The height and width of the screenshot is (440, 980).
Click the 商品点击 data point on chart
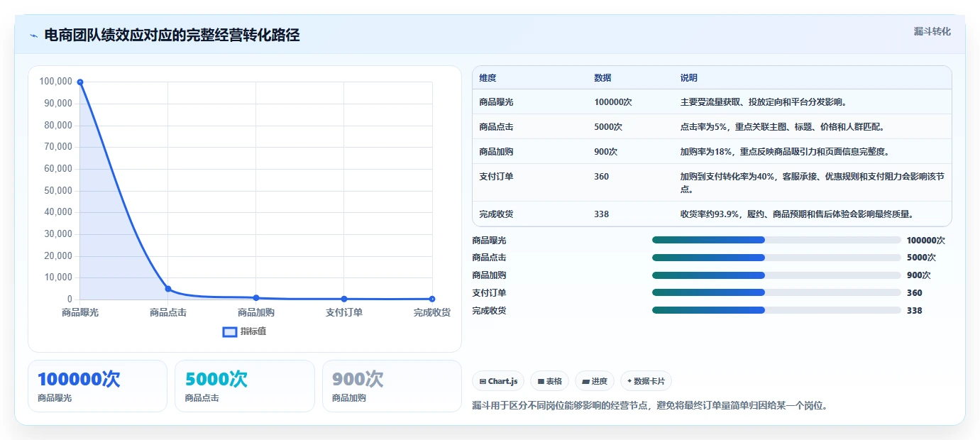(168, 289)
